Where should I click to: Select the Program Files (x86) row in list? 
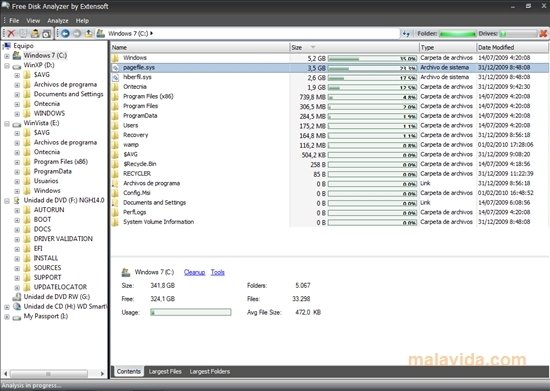pos(329,96)
